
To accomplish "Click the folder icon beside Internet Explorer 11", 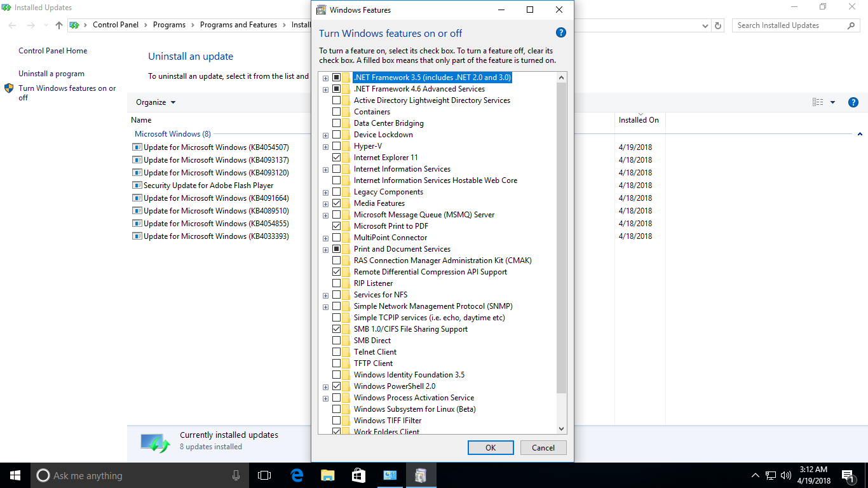I will pos(346,158).
